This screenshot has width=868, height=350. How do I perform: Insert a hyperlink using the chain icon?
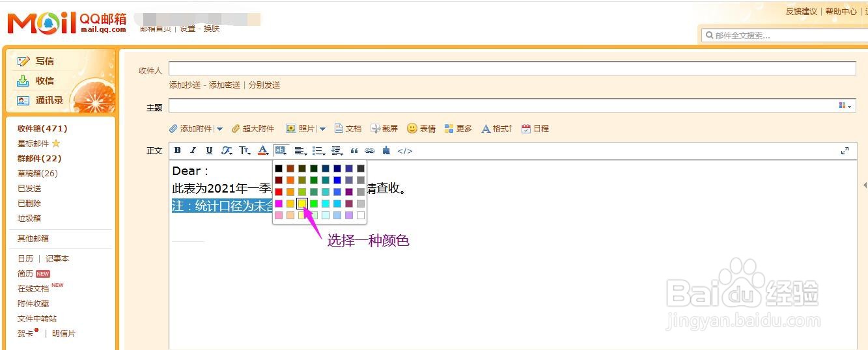click(370, 150)
